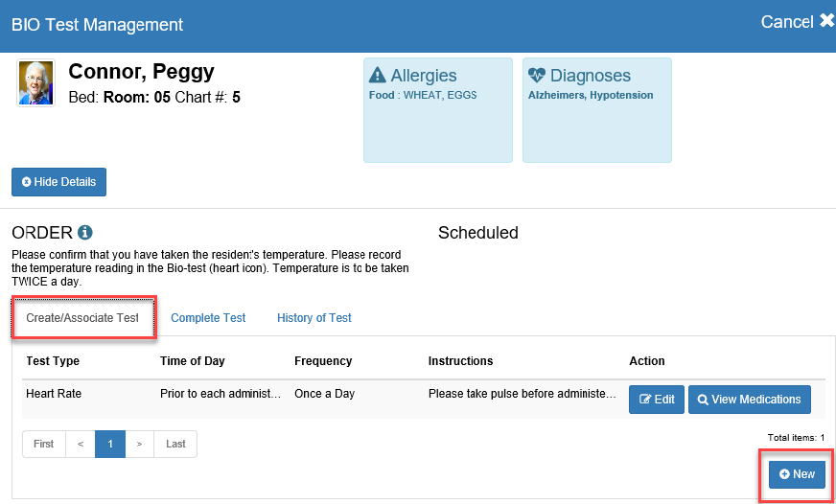Screen dimensions: 836x504
Task: Click the Cancel link in header
Action: coord(786,22)
